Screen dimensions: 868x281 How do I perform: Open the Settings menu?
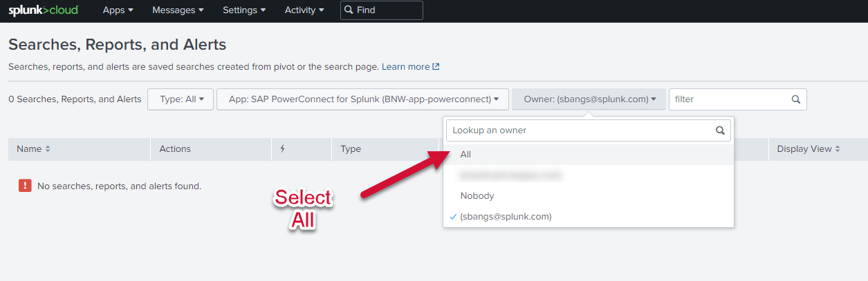point(244,10)
